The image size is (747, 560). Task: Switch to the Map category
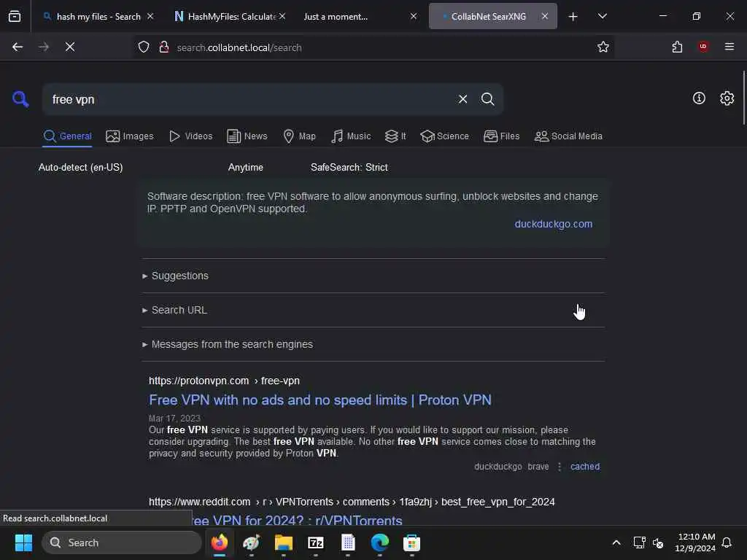[299, 136]
